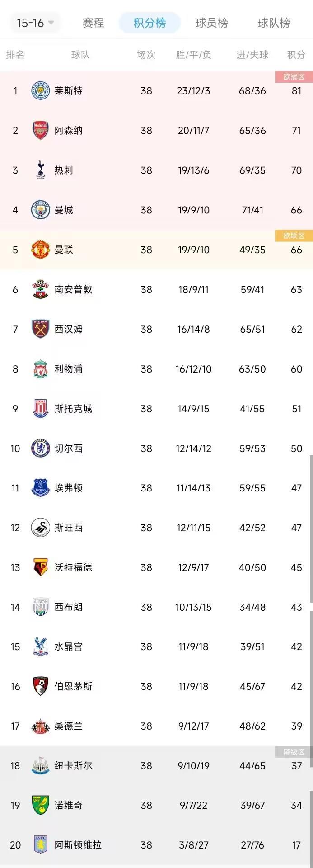Click the Chelsea (切尔西) logo icon

40,448
